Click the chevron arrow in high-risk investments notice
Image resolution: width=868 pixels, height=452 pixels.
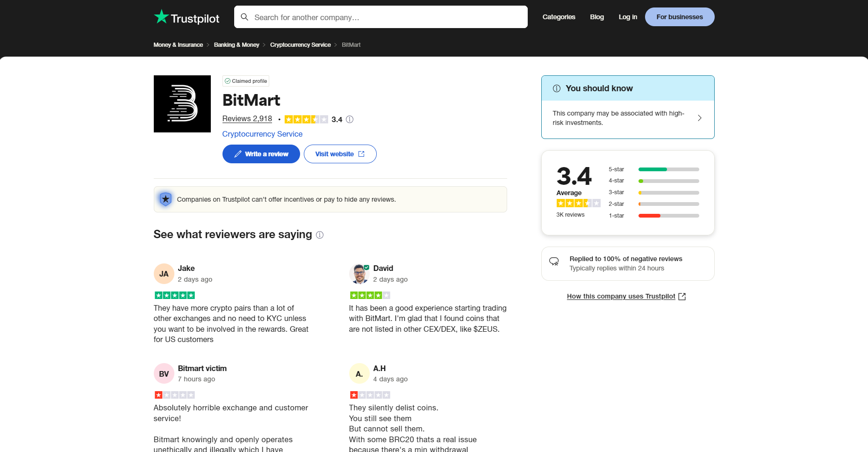click(700, 118)
